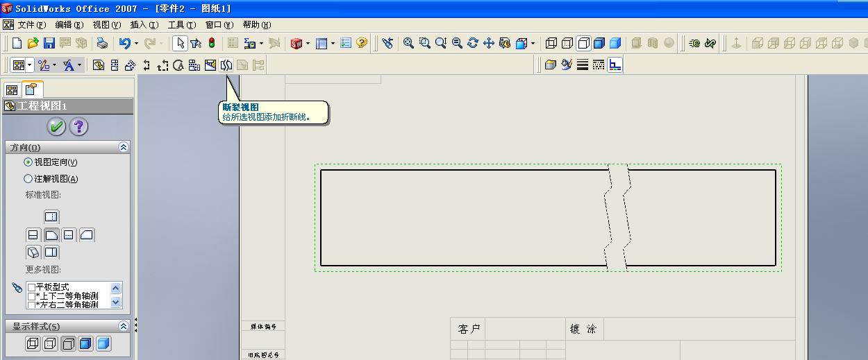The width and height of the screenshot is (868, 360).
Task: Activate the Pan view tool
Action: 489,43
